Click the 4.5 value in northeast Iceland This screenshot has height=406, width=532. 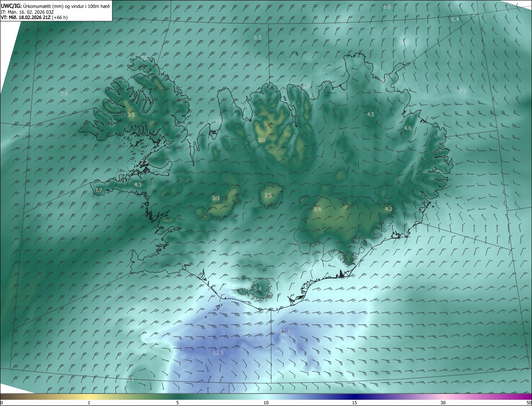pos(370,114)
